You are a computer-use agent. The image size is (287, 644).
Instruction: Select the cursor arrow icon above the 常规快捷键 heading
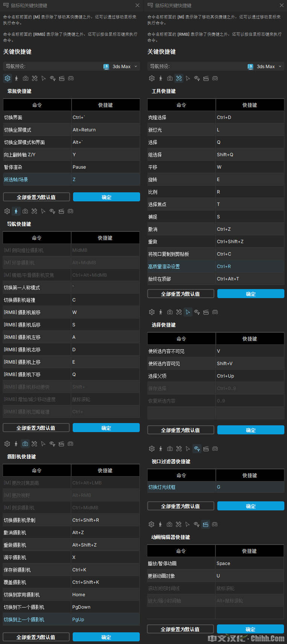(x=44, y=78)
